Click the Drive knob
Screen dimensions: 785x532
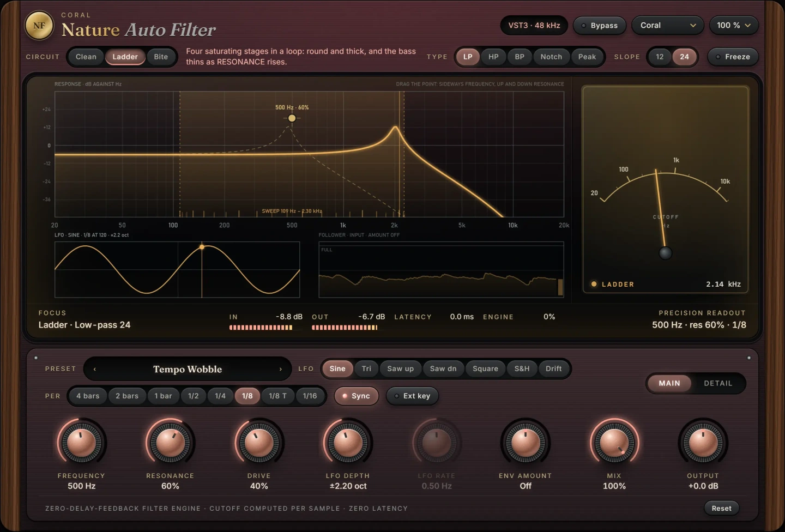coord(259,442)
